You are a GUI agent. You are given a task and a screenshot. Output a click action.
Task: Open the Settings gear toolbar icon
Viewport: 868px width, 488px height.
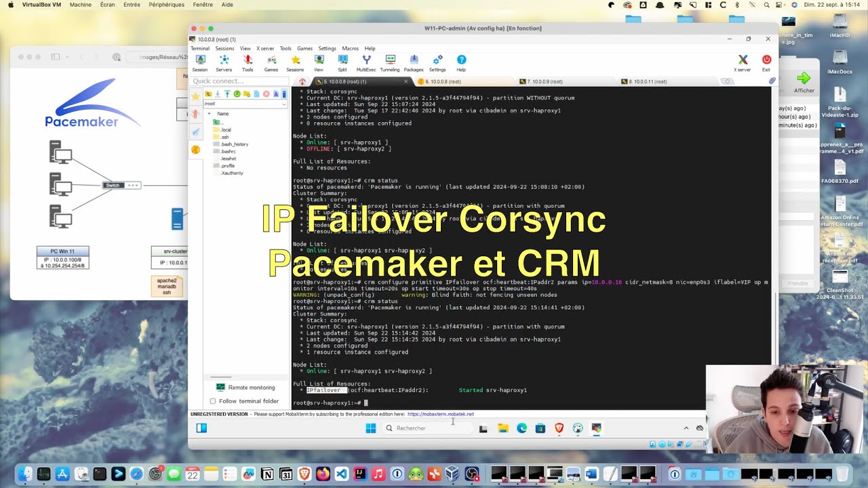(x=437, y=63)
